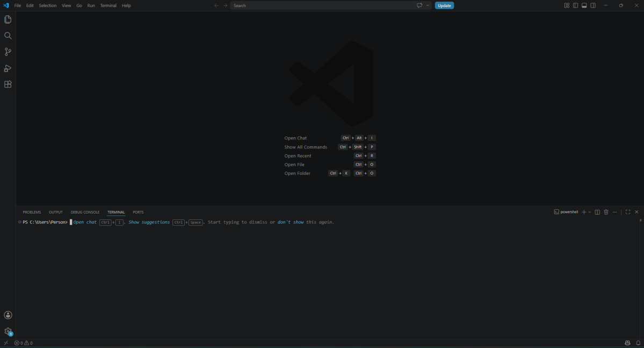This screenshot has width=644, height=348.
Task: Switch to the Debug Console tab
Action: click(x=85, y=212)
